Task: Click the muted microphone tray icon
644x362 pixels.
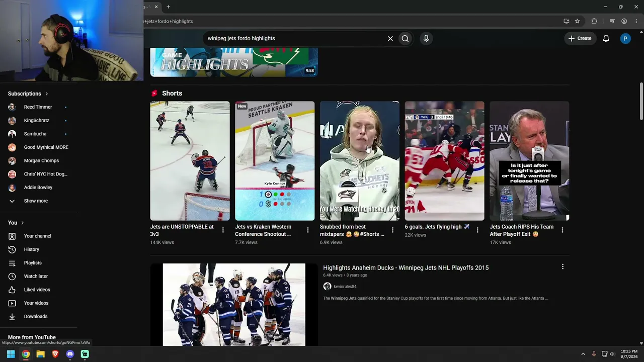Action: coord(594,354)
